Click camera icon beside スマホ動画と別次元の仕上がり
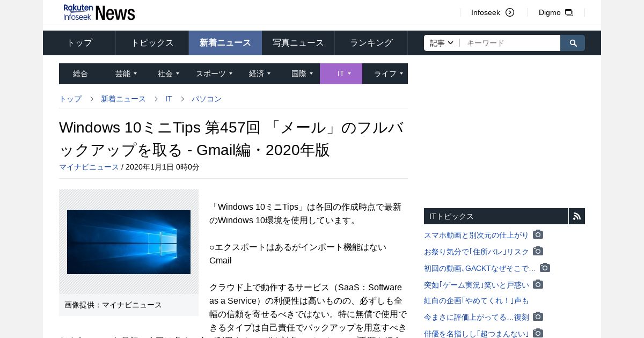644x338 pixels. click(x=538, y=234)
